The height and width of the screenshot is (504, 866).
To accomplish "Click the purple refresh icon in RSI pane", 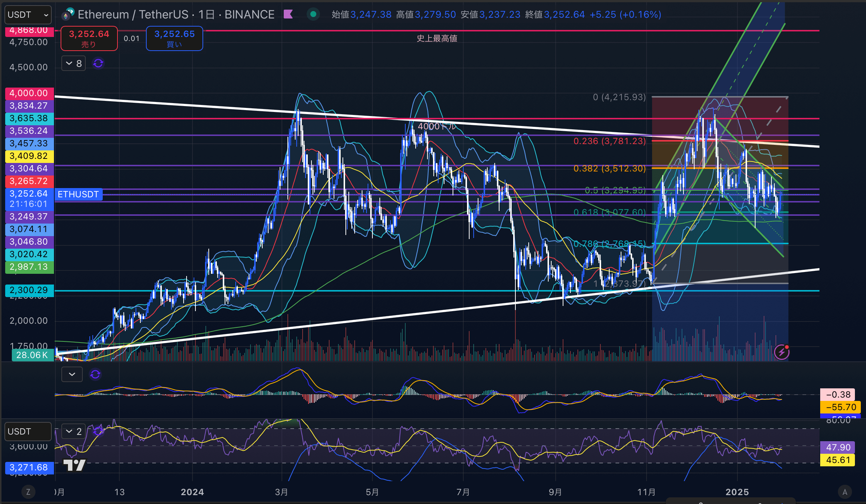I will point(98,431).
